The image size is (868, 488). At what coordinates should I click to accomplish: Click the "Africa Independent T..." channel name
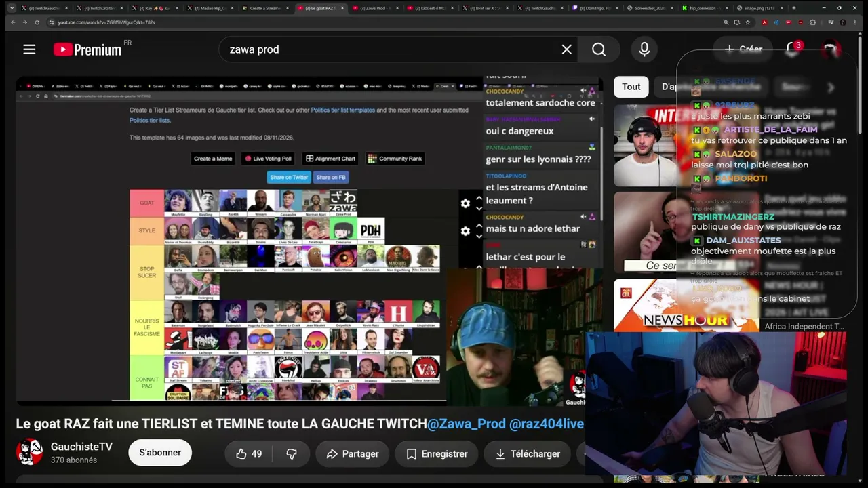pyautogui.click(x=804, y=327)
